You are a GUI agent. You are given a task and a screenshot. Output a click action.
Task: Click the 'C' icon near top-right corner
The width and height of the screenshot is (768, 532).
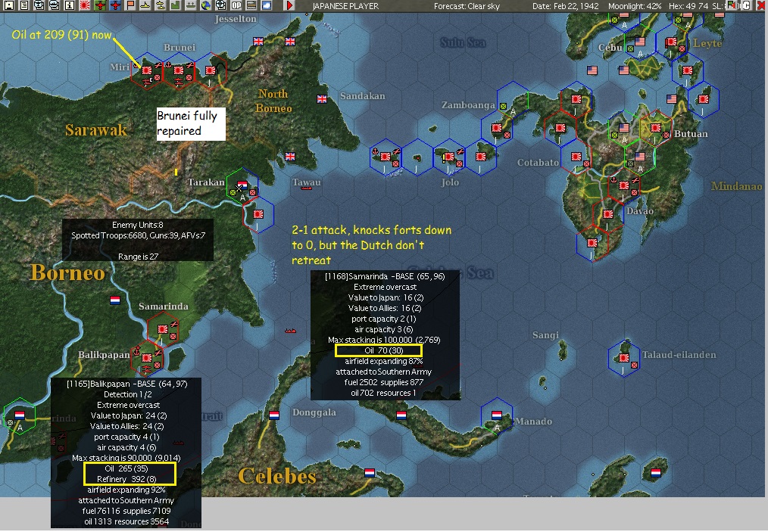tap(747, 5)
